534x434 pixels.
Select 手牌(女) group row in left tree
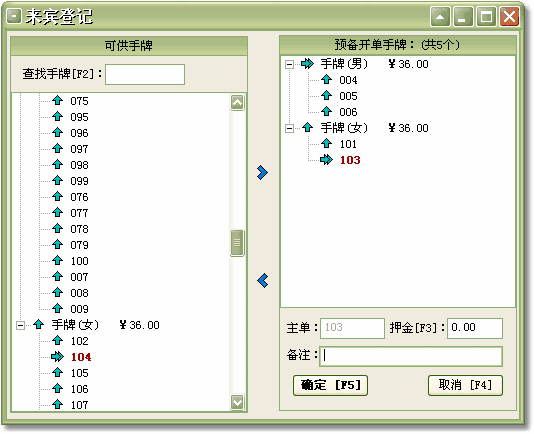point(105,325)
